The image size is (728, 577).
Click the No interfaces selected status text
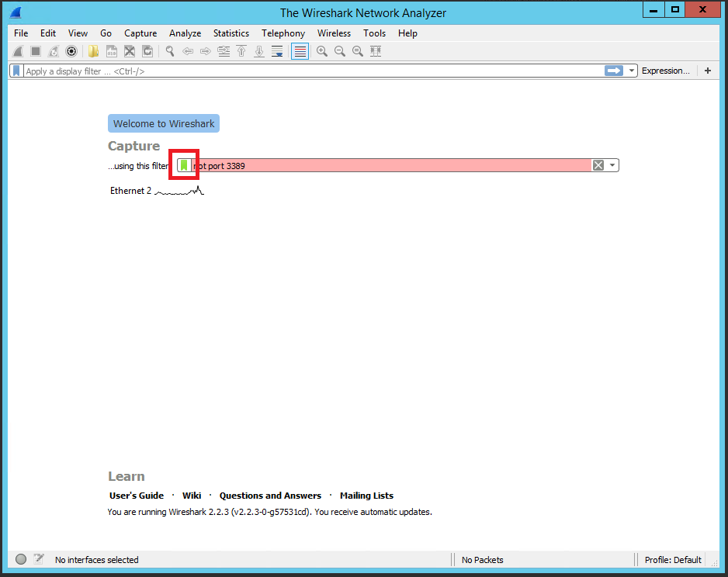coord(96,560)
